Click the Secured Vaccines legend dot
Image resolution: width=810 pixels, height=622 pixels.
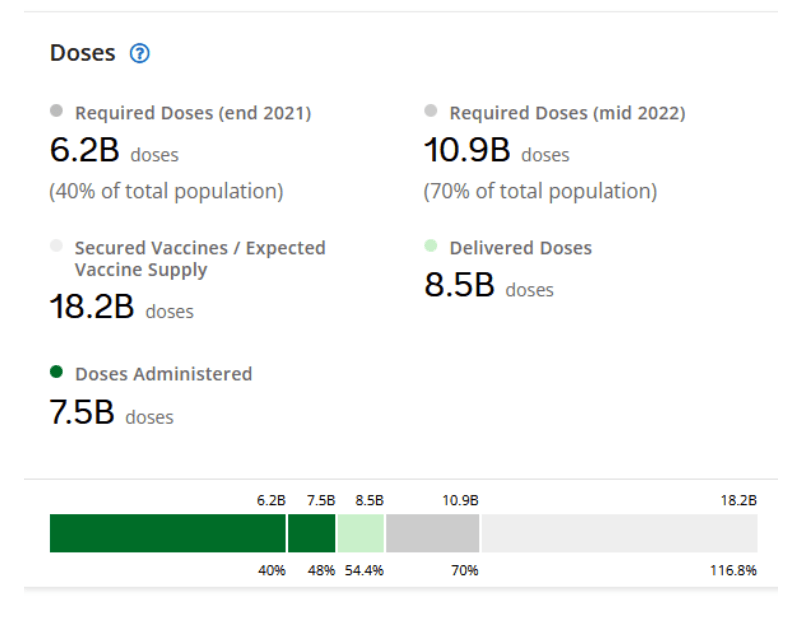[x=56, y=245]
